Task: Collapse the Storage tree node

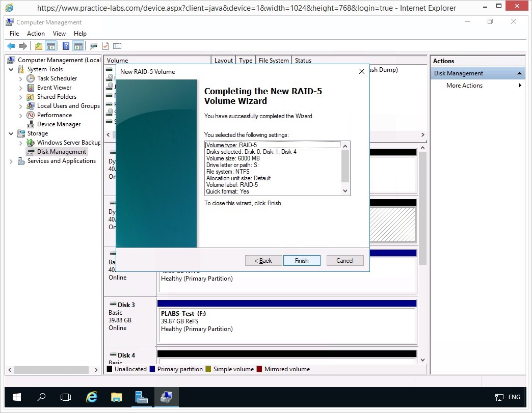Action: pyautogui.click(x=11, y=133)
